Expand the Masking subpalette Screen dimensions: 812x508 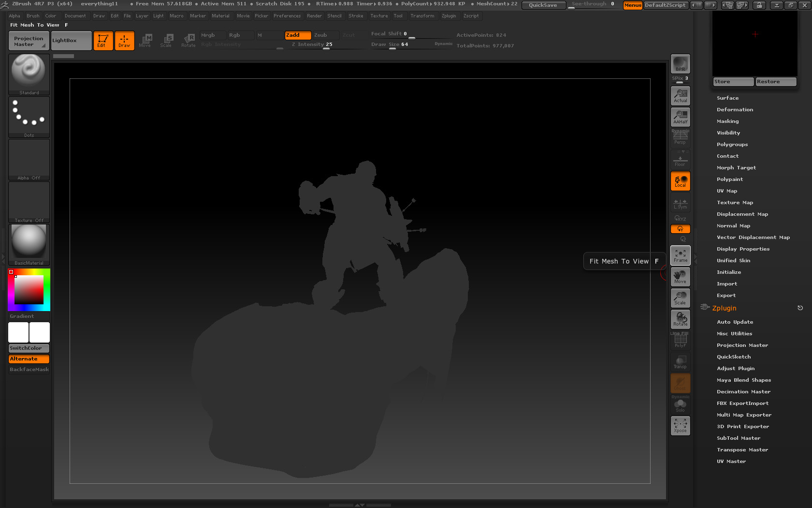point(727,121)
